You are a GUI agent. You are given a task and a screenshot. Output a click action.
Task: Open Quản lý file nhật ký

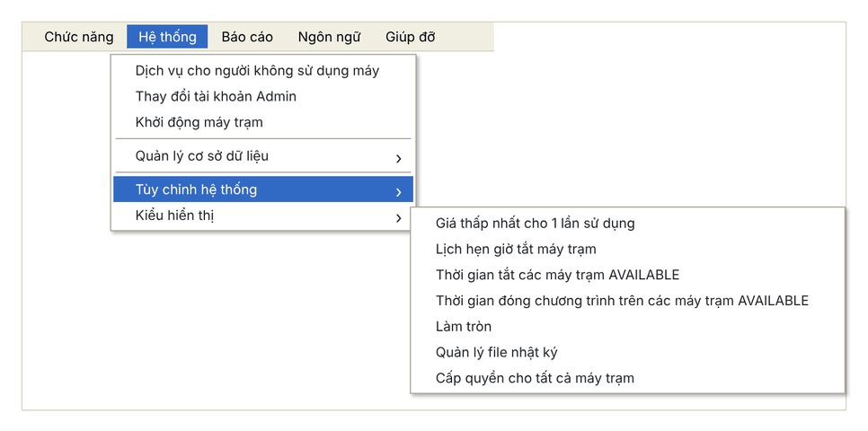[x=628, y=353]
